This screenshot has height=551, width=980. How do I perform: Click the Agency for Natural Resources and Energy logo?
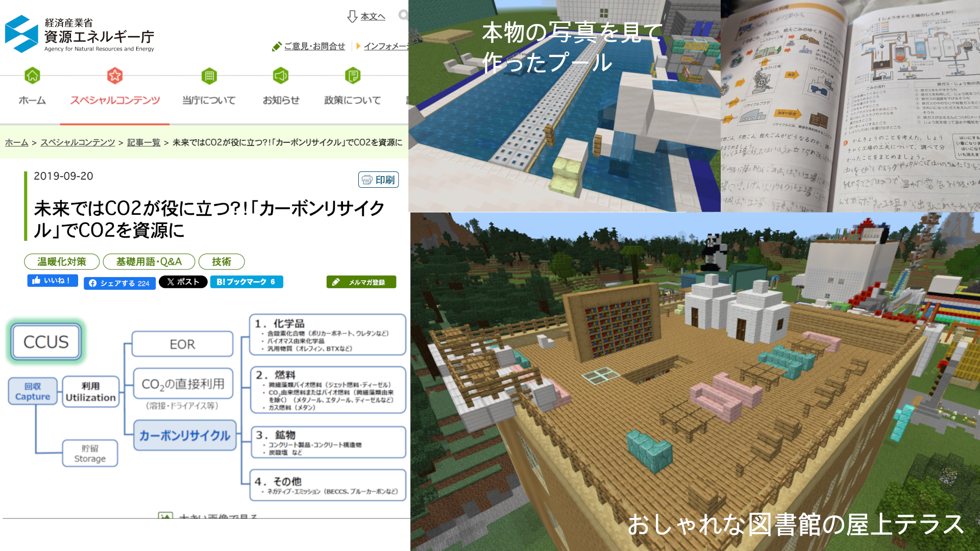(80, 34)
